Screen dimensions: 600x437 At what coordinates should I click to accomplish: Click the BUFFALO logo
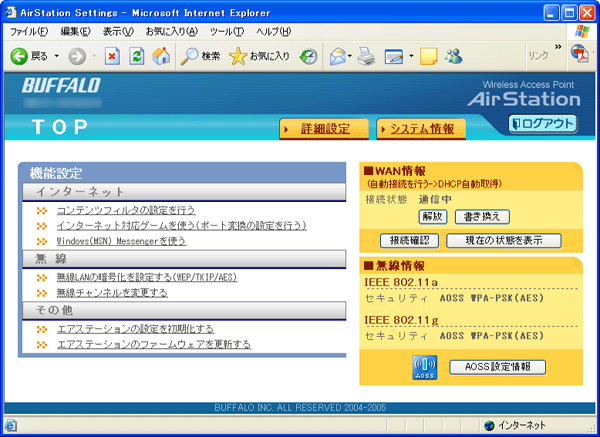(61, 85)
